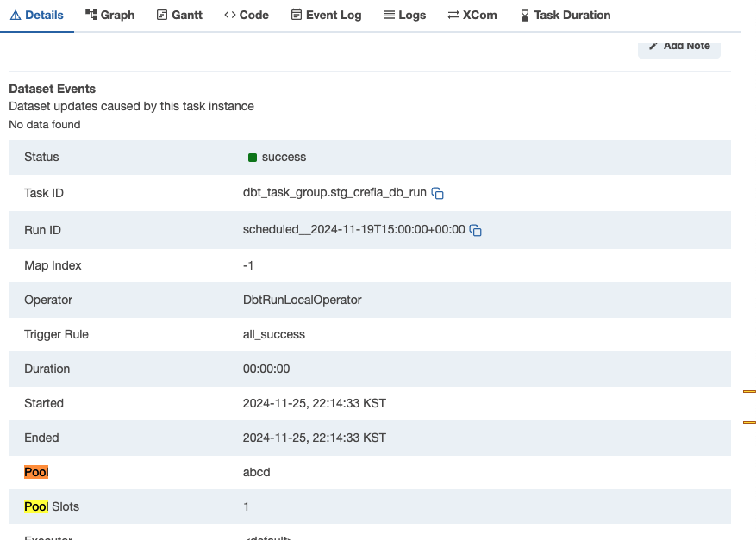
Task: Click the scheduled Run ID value text
Action: pyautogui.click(x=353, y=230)
